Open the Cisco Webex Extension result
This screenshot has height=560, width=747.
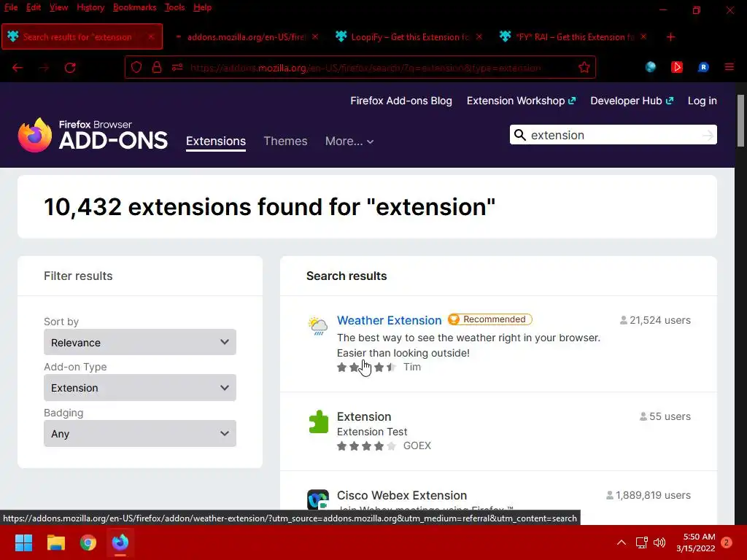pyautogui.click(x=402, y=495)
